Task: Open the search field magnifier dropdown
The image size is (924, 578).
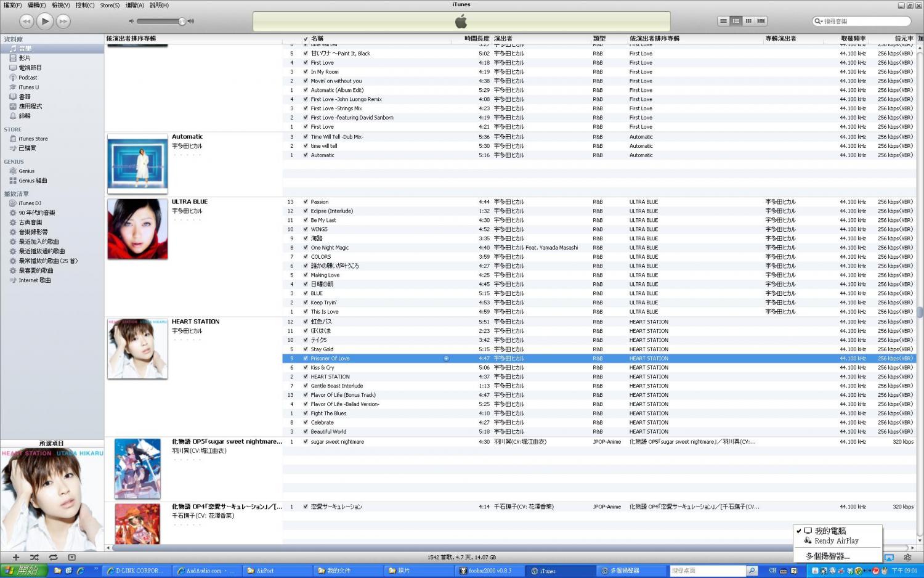Action: [x=819, y=21]
